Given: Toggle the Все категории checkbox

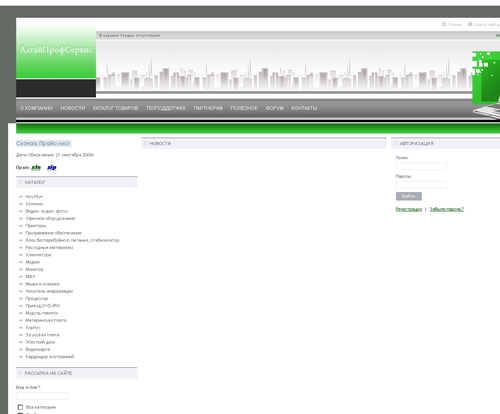Looking at the screenshot, I should [20, 407].
